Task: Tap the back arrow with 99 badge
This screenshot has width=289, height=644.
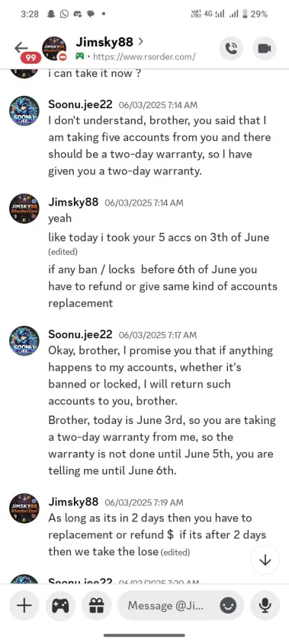Action: pos(24,50)
